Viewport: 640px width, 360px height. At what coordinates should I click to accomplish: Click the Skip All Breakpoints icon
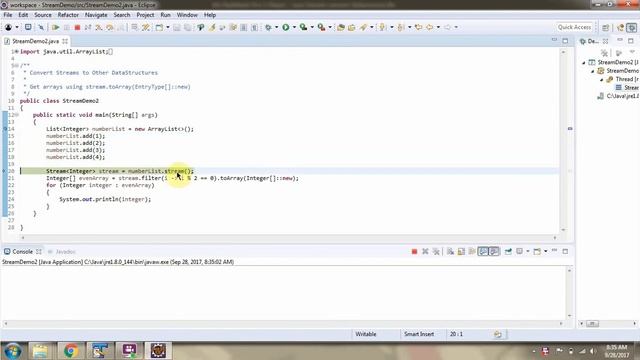click(41, 27)
